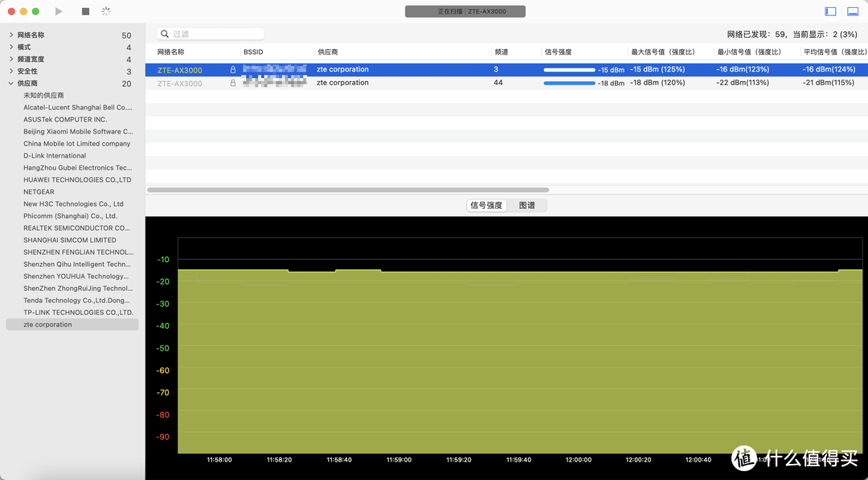Expand the 频道宽度 sidebar group
This screenshot has height=480, width=868.
click(x=10, y=59)
